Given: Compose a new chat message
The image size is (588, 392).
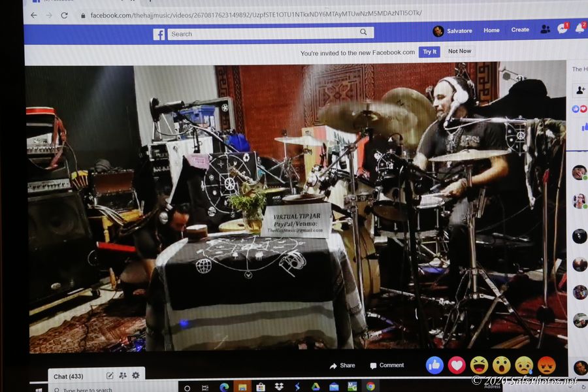Looking at the screenshot, I should tap(110, 376).
